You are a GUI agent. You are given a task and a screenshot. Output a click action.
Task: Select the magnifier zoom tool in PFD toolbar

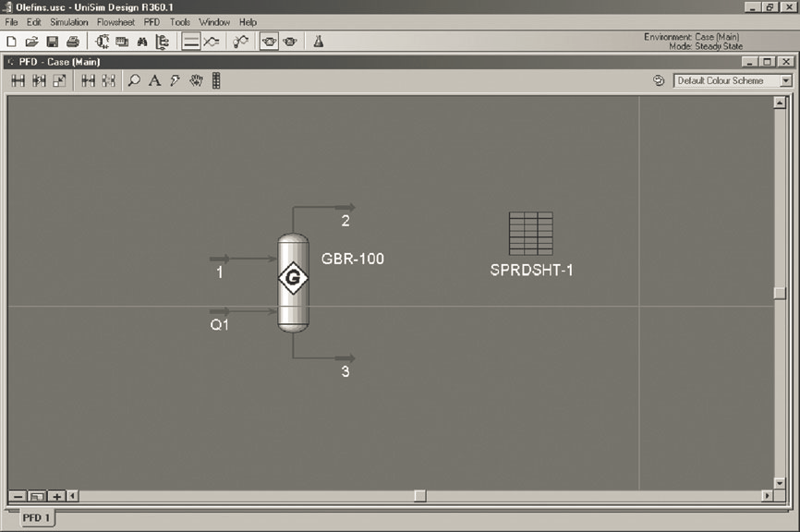pyautogui.click(x=135, y=81)
